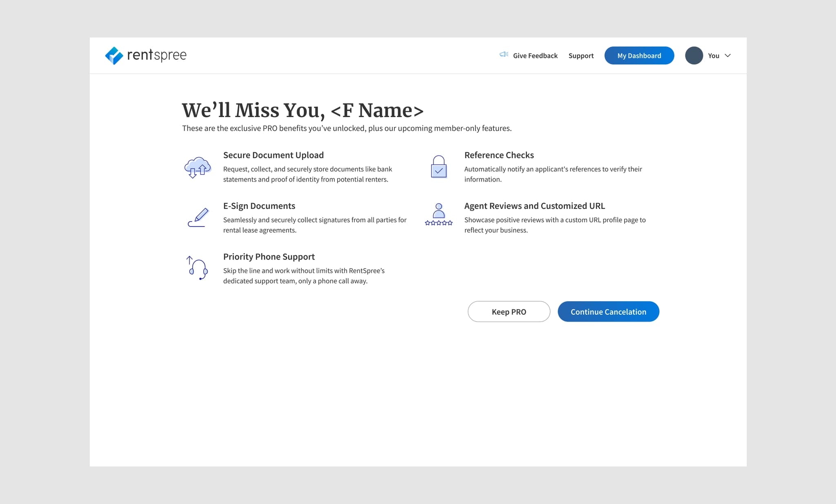This screenshot has width=836, height=504.
Task: Click the exclusive PRO benefits subtitle text
Action: [347, 128]
